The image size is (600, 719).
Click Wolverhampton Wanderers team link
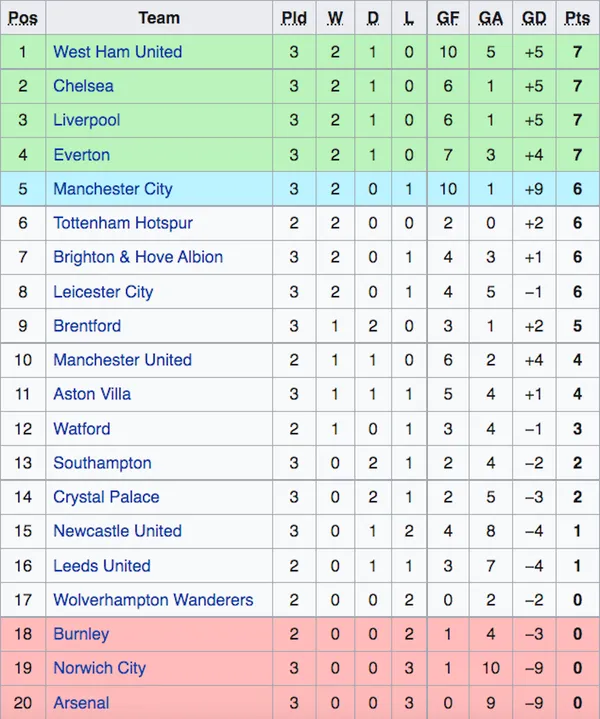pos(153,600)
